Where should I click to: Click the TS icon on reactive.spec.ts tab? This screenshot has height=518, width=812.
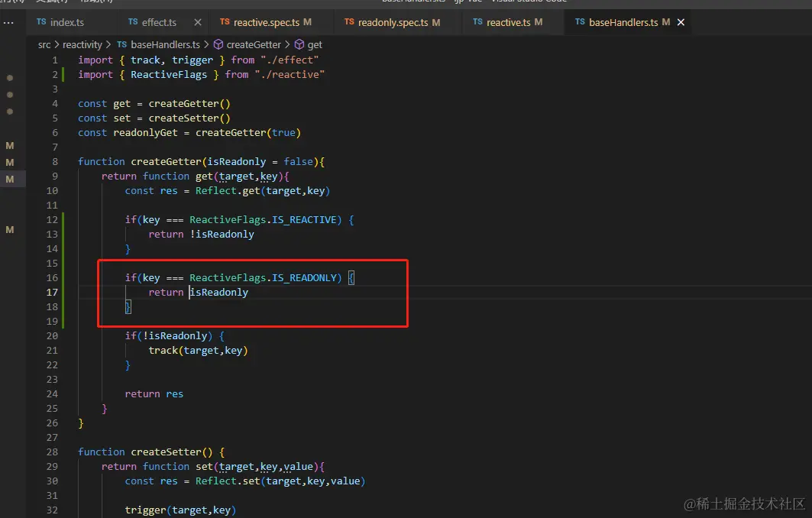pyautogui.click(x=225, y=21)
